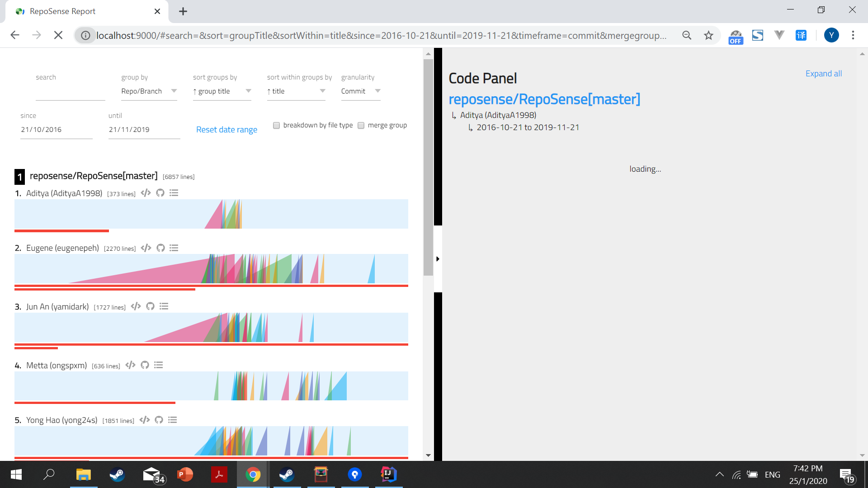Expand the sort within groups by dropdown

coord(322,91)
